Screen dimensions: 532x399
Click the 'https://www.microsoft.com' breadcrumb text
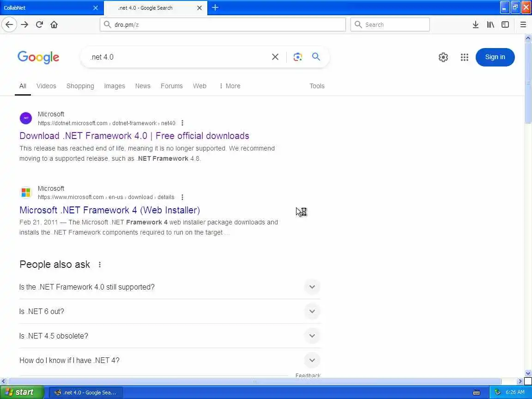pyautogui.click(x=71, y=197)
